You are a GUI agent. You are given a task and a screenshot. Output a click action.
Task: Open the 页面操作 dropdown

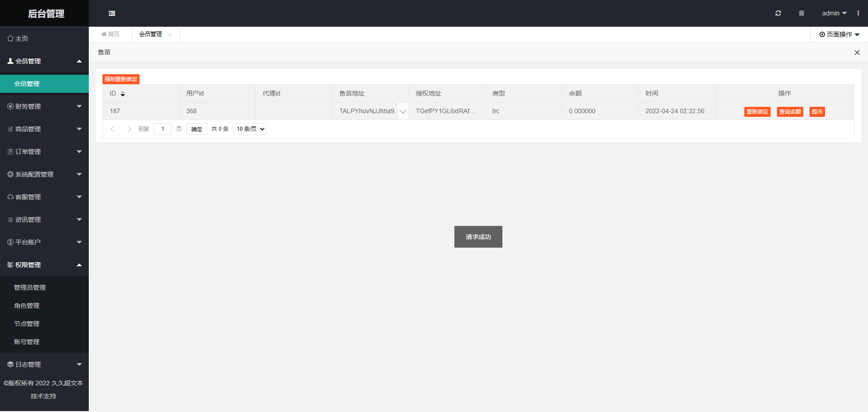839,34
